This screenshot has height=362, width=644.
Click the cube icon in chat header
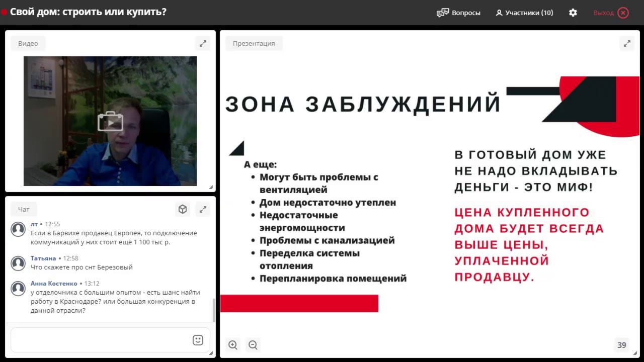[x=183, y=209]
